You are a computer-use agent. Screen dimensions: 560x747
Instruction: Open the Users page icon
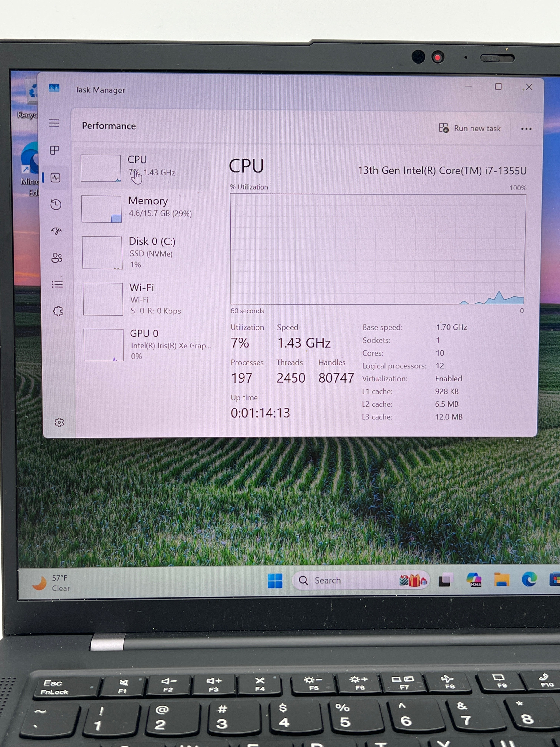[57, 258]
